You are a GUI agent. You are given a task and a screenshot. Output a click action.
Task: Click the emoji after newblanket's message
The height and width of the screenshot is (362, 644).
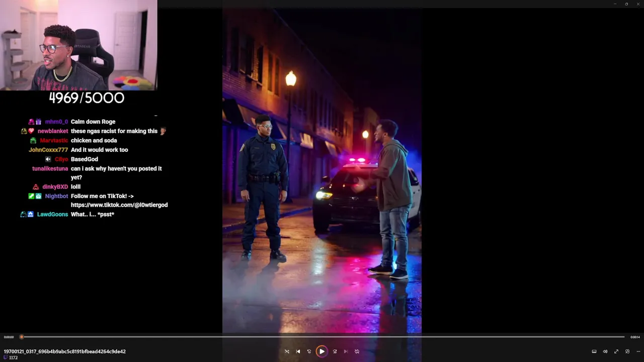(x=163, y=131)
